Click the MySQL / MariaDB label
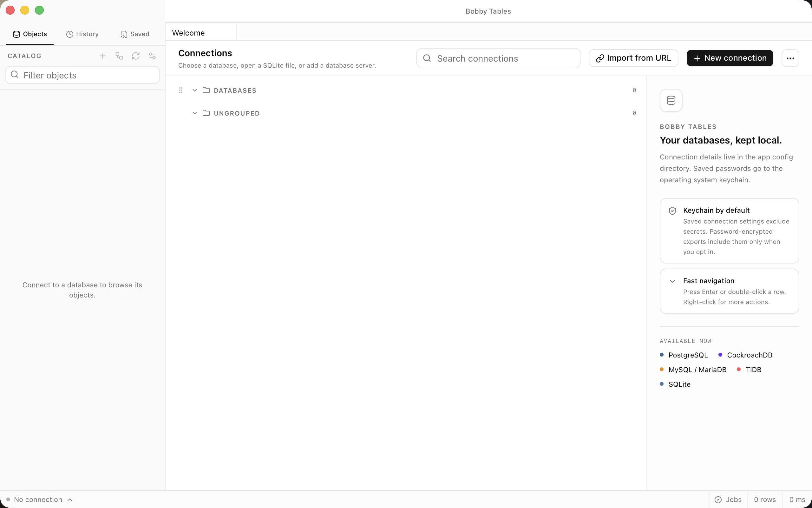 697,370
